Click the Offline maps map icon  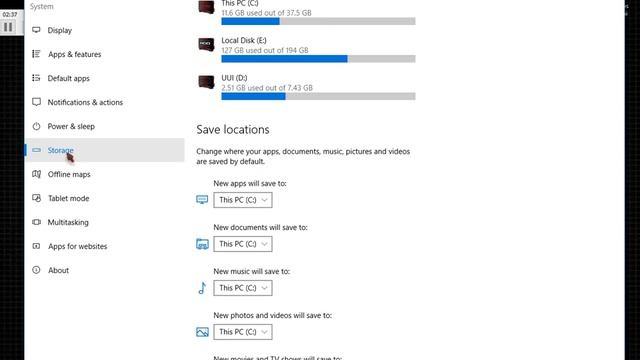(36, 174)
